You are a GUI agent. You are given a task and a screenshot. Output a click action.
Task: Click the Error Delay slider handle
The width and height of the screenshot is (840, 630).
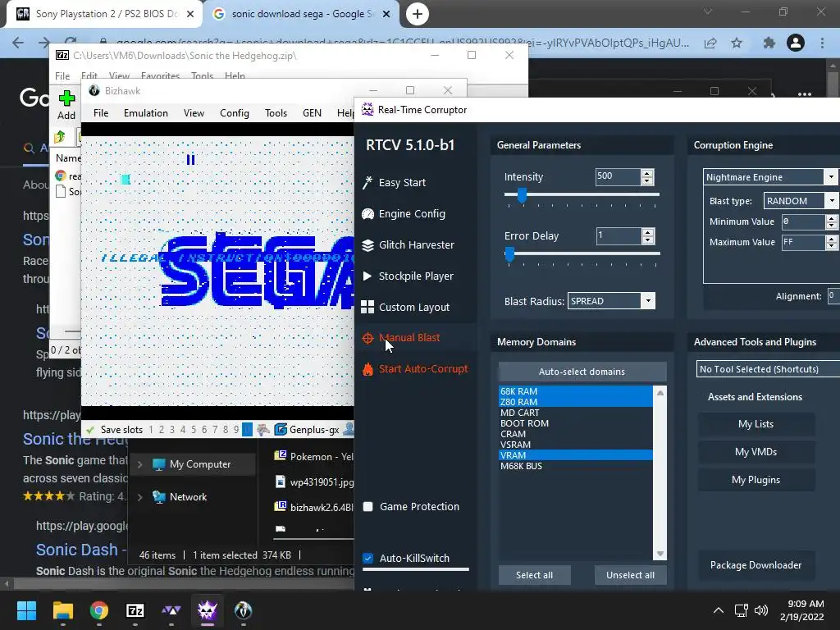coord(509,254)
